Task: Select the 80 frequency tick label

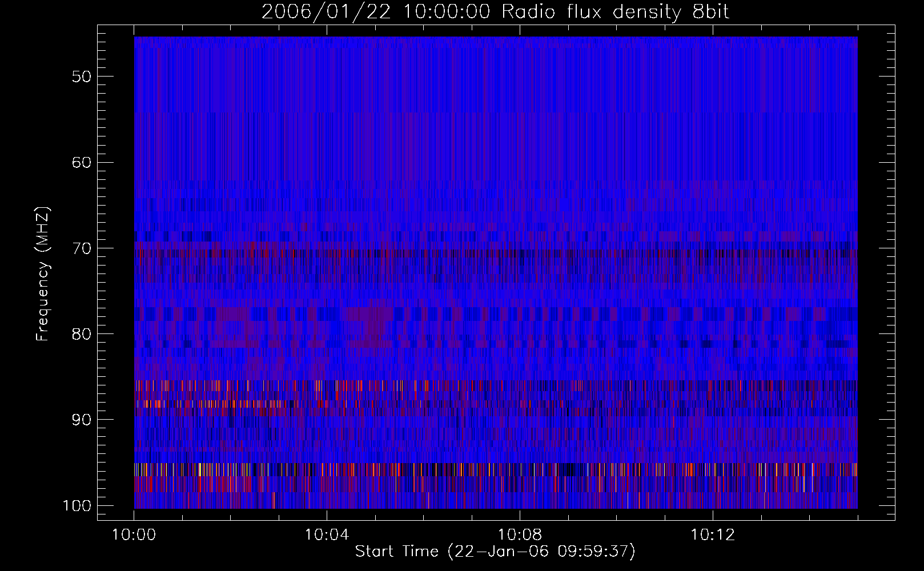Action: click(x=82, y=334)
